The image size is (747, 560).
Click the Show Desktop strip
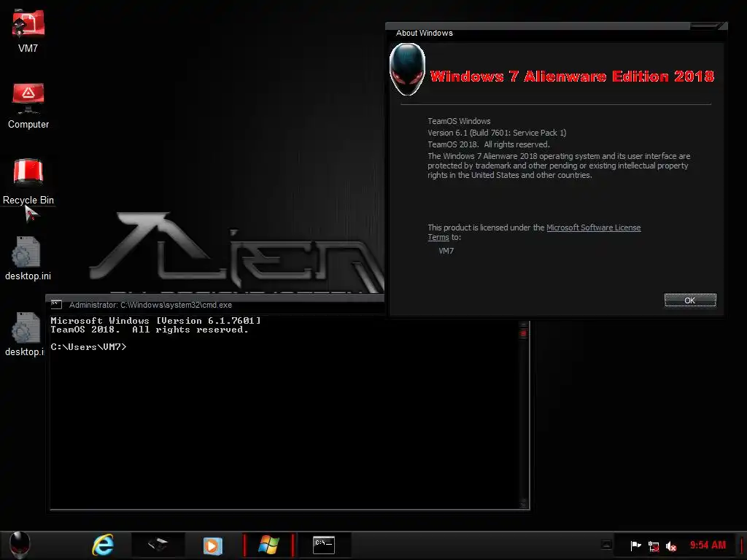743,545
